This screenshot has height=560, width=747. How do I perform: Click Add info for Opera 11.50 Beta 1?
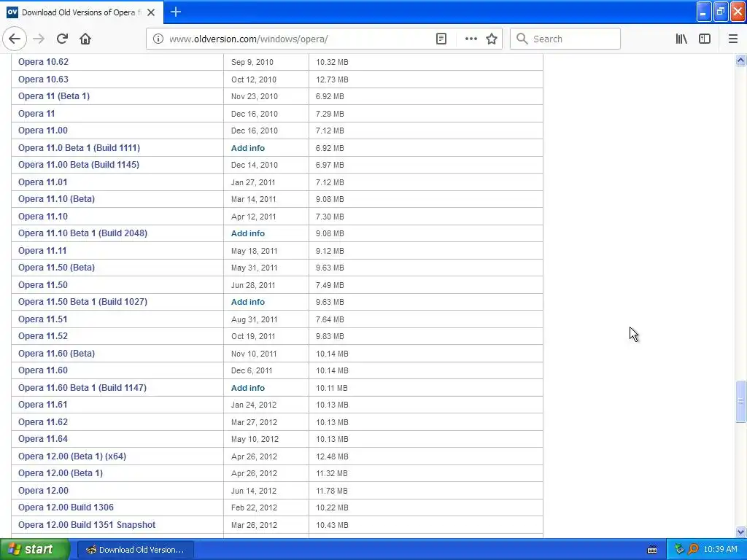click(x=248, y=302)
